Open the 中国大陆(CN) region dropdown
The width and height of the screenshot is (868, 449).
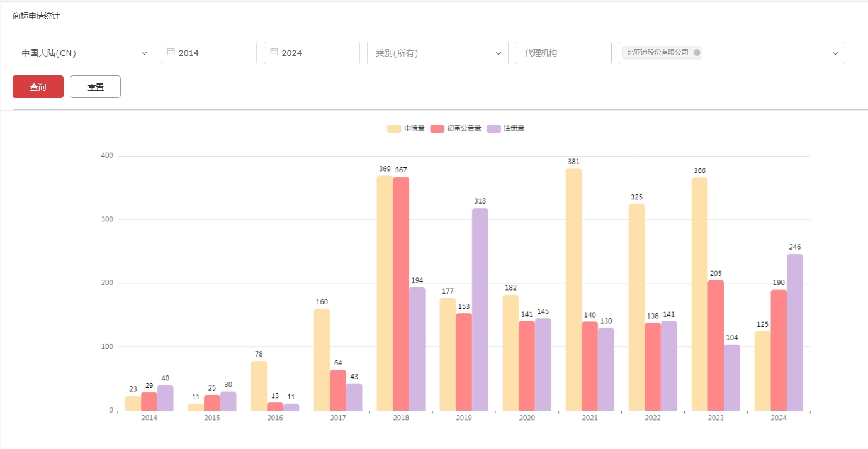point(83,53)
